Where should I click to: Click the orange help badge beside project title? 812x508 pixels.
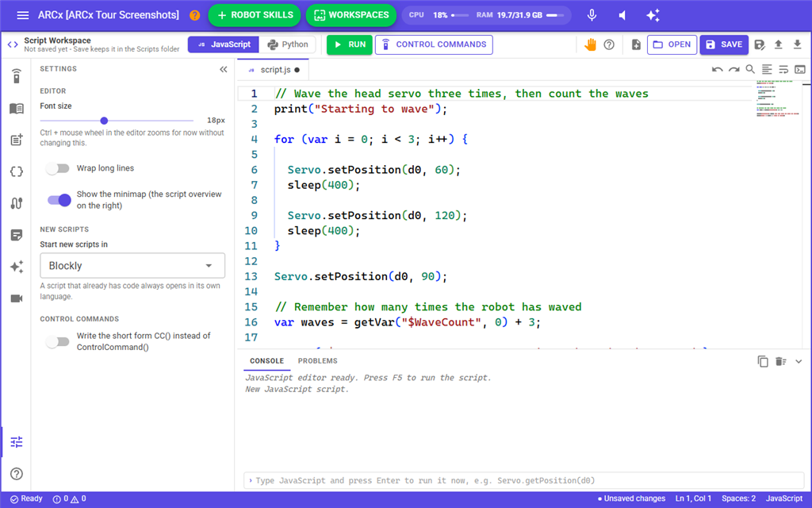[x=195, y=16]
